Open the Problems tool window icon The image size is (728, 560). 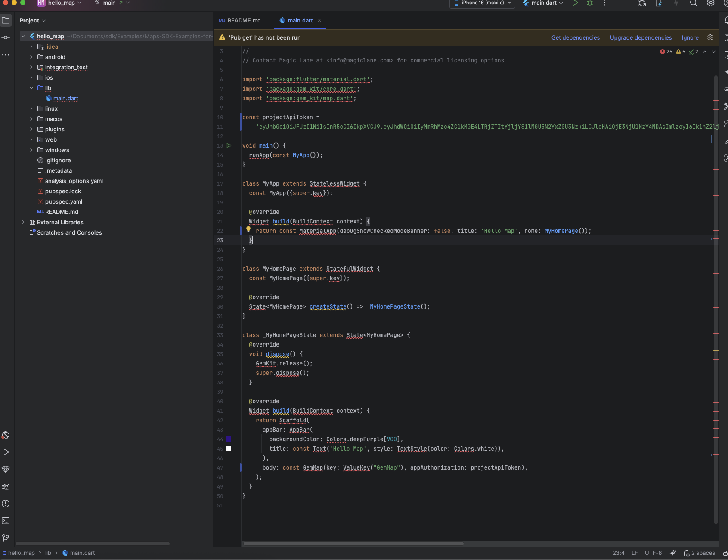6,504
